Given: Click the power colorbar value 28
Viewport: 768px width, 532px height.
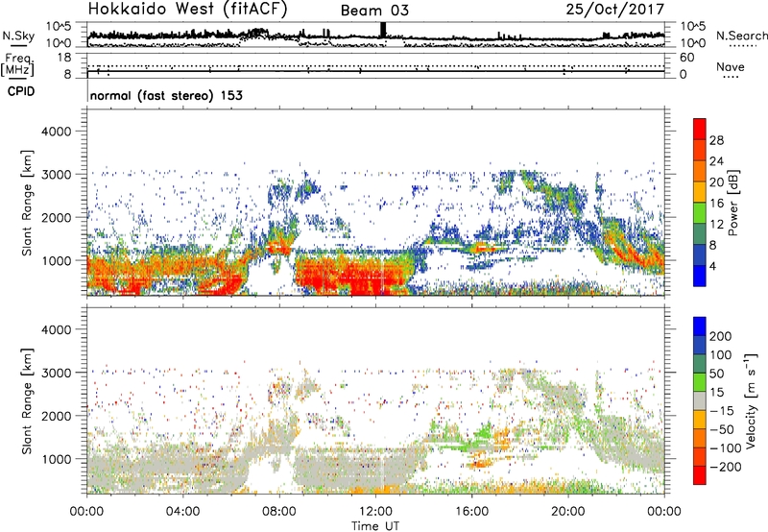Looking at the screenshot, I should point(716,140).
